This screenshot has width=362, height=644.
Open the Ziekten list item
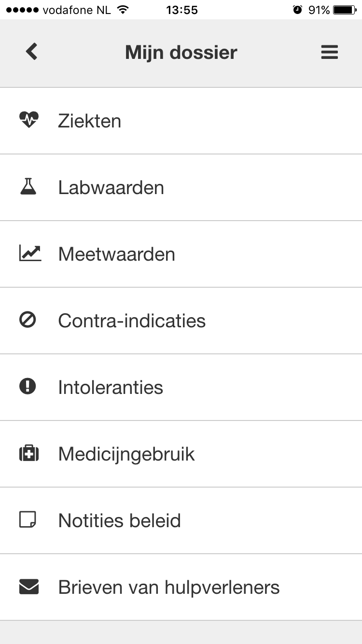[x=181, y=121]
